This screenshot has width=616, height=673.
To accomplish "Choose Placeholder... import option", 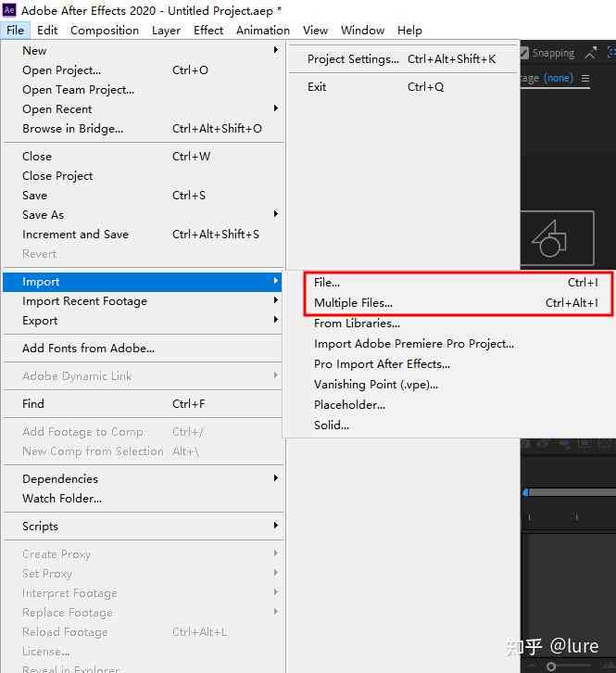I will [349, 405].
